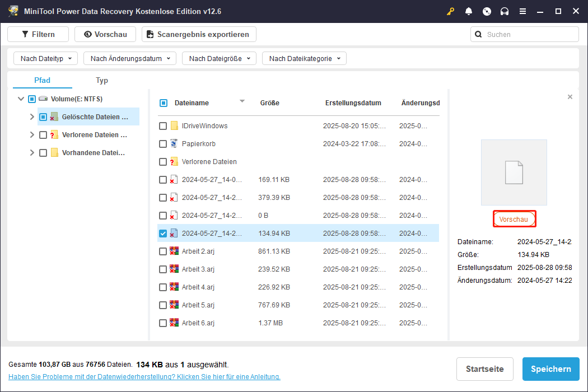Switch to the Pfad tab

click(x=43, y=80)
